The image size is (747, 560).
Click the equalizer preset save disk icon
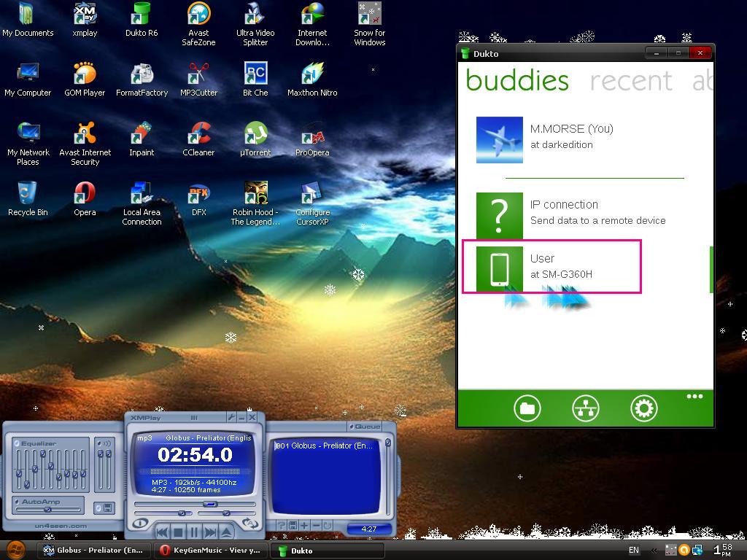(108, 508)
